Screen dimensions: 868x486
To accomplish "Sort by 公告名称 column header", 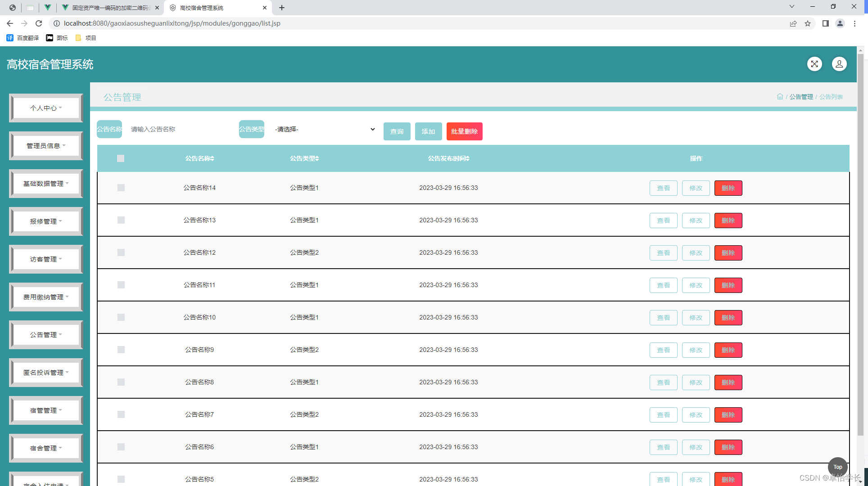I will [199, 158].
